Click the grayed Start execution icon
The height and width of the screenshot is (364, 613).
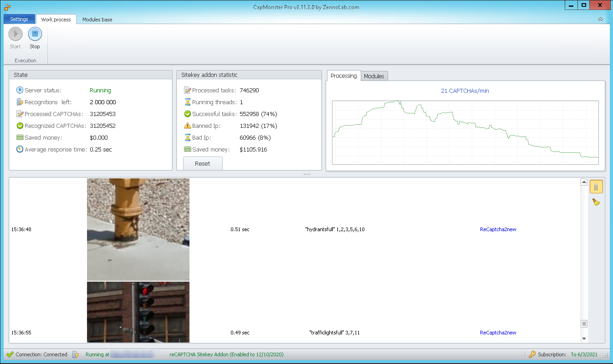click(15, 34)
